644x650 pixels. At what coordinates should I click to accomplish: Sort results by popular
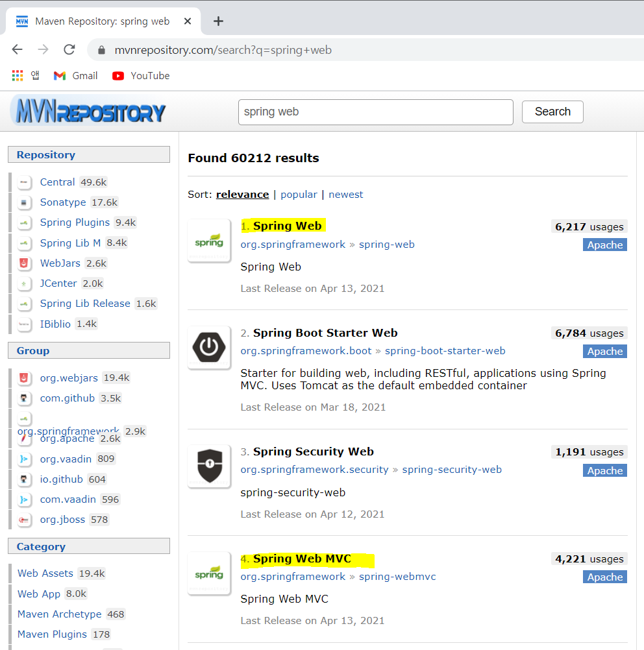[299, 195]
